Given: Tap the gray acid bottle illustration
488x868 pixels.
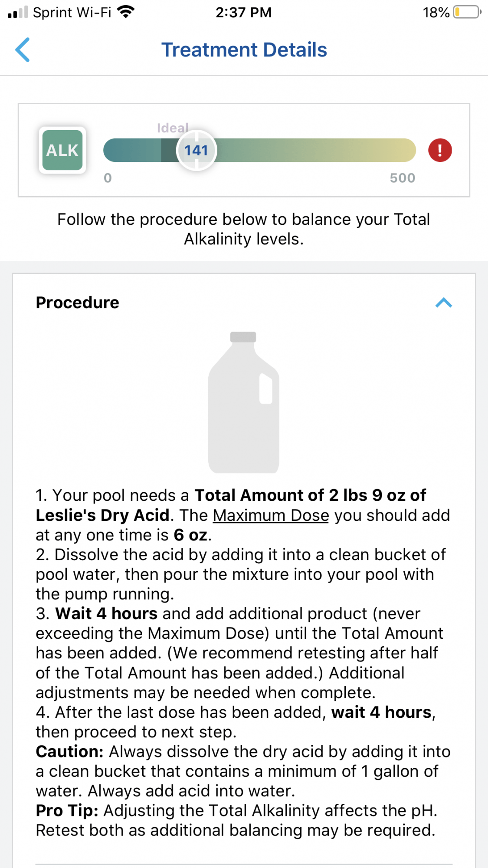Looking at the screenshot, I should tap(244, 402).
